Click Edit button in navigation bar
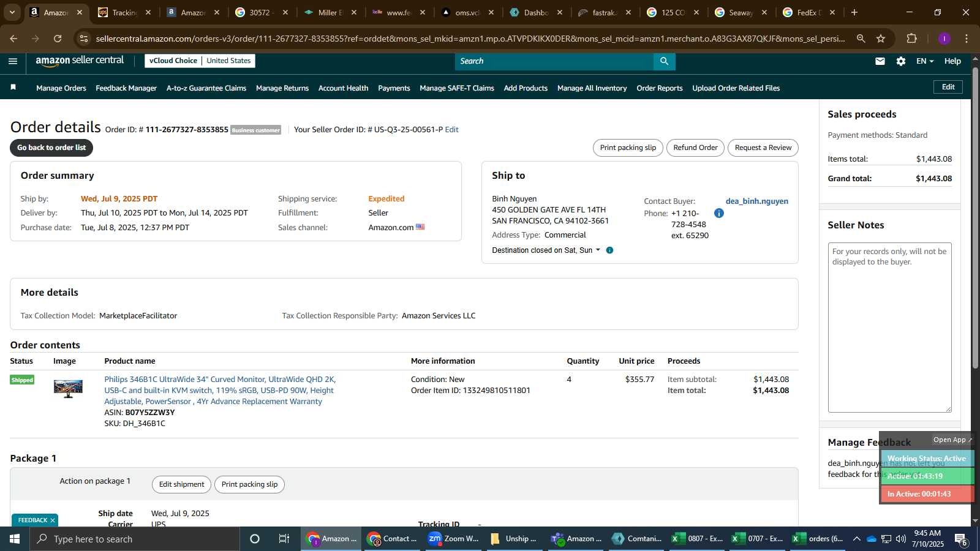The height and width of the screenshot is (551, 980). coord(948,87)
